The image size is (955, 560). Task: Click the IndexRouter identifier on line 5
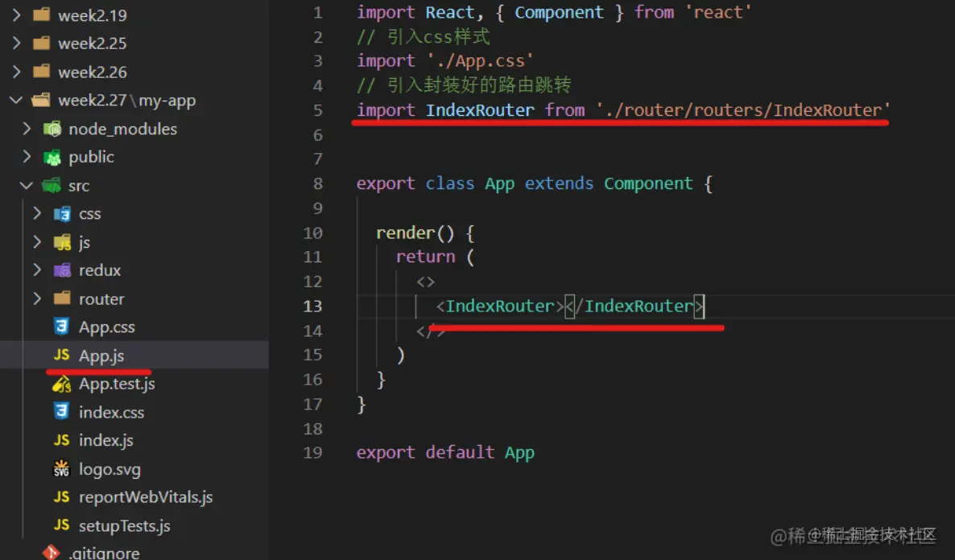coord(480,110)
